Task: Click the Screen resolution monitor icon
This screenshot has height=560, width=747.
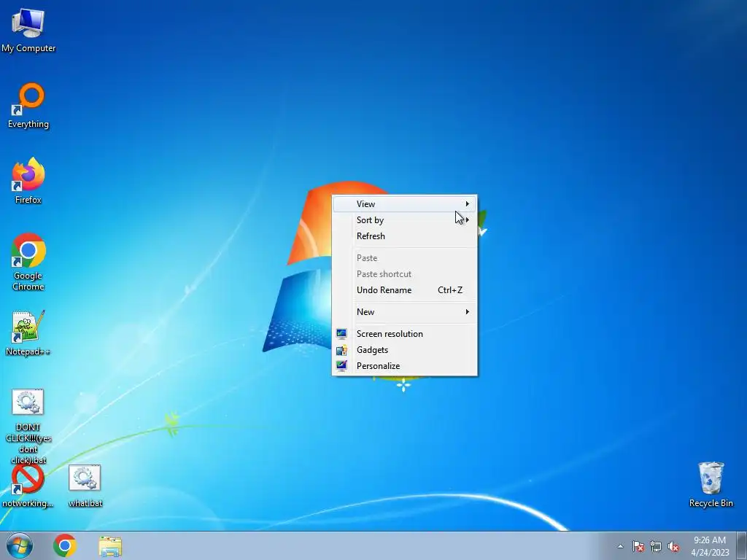Action: point(341,334)
